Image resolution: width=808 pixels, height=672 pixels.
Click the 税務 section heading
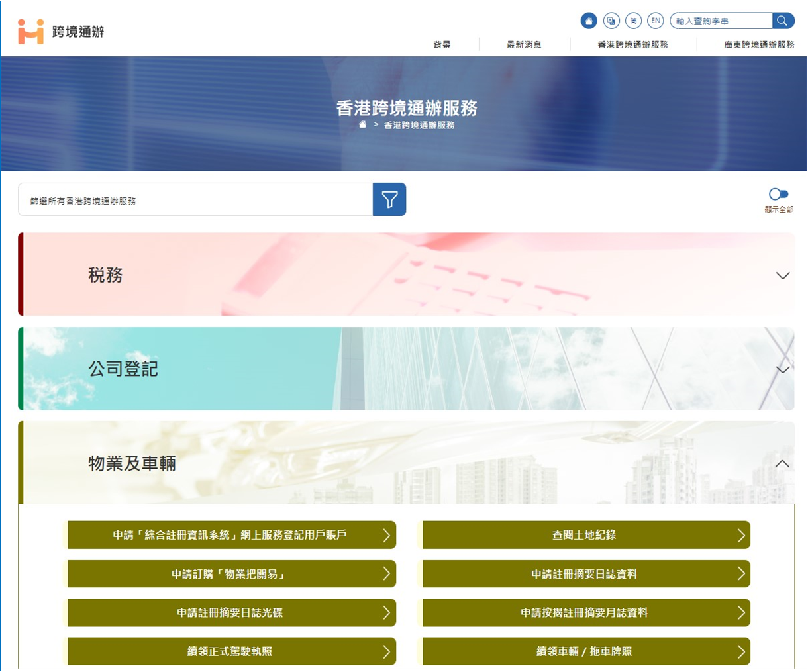tap(105, 275)
